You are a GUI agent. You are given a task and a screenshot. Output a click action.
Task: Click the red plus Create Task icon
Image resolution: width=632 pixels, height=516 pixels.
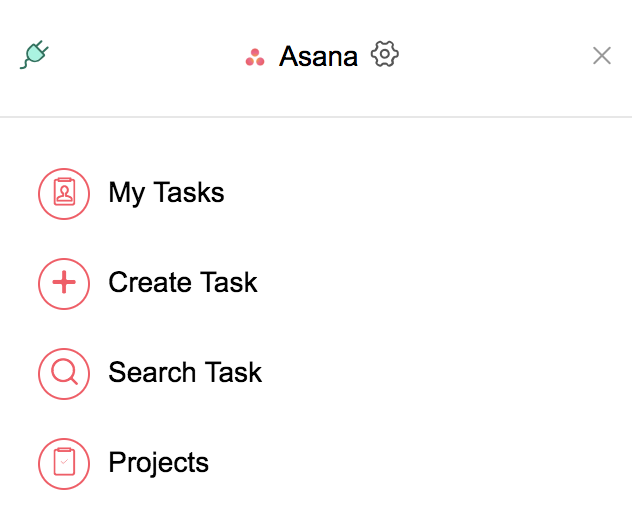tap(64, 284)
